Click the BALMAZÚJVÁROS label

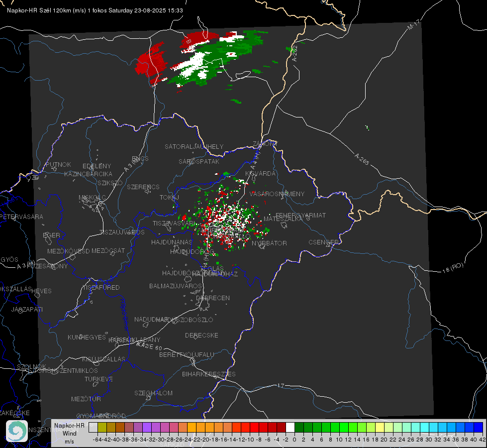[x=176, y=286]
